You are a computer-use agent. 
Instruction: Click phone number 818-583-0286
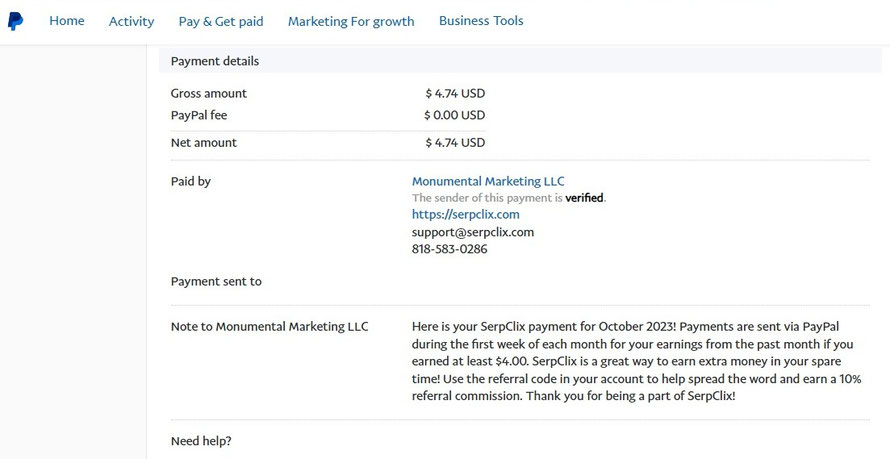point(449,249)
